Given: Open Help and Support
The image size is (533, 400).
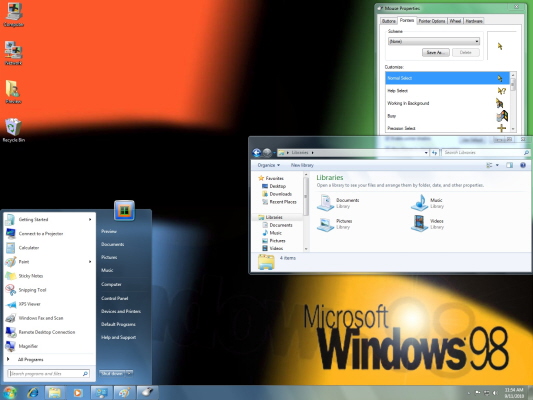Looking at the screenshot, I should [118, 337].
